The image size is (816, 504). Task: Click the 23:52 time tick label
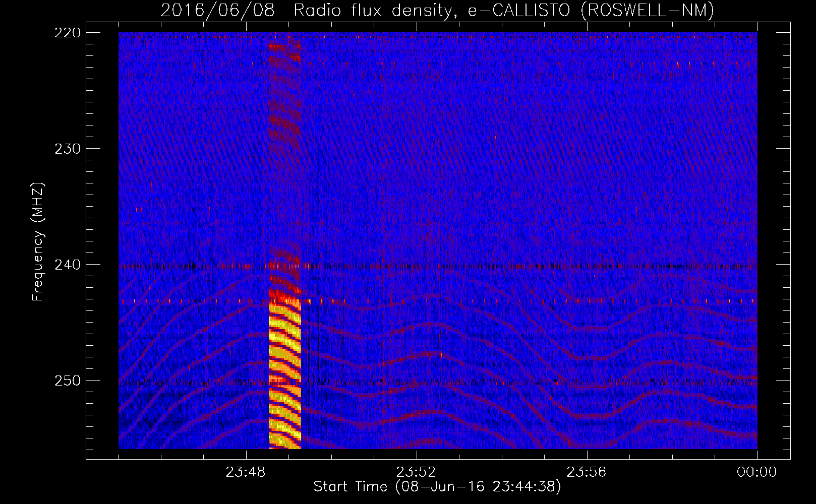(416, 472)
